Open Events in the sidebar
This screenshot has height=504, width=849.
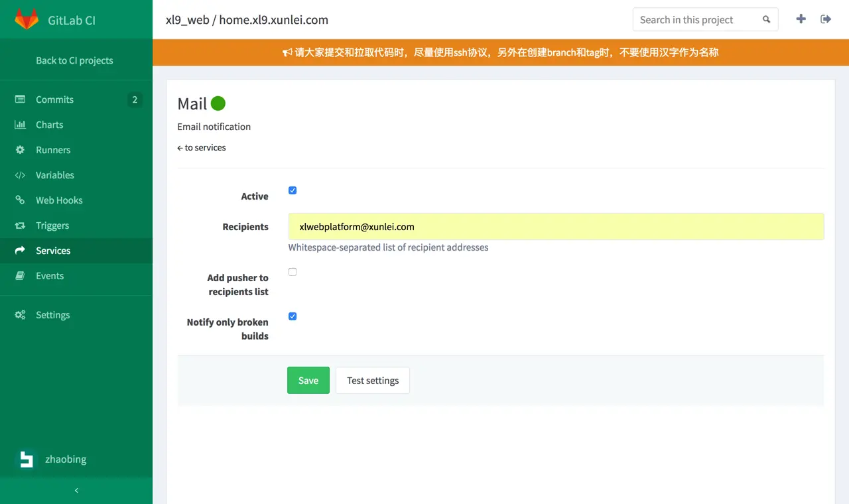76,276
